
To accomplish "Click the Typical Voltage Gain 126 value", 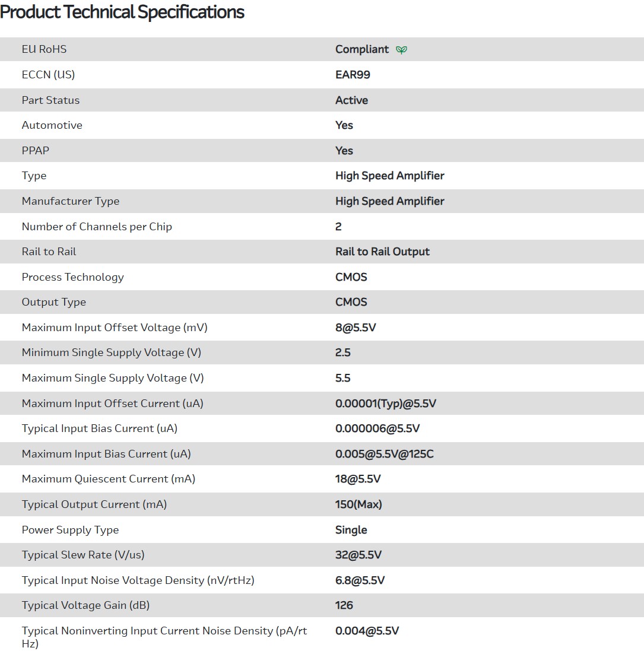I will click(344, 605).
